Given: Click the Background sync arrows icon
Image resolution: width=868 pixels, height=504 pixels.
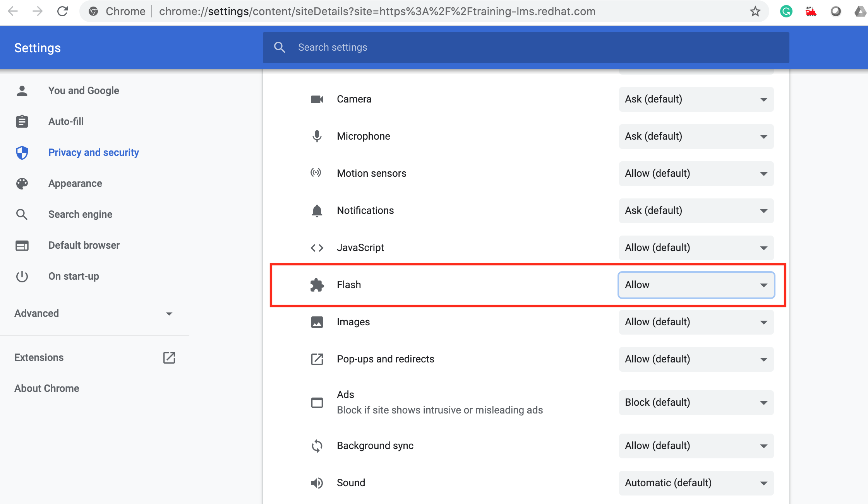Looking at the screenshot, I should (x=317, y=446).
